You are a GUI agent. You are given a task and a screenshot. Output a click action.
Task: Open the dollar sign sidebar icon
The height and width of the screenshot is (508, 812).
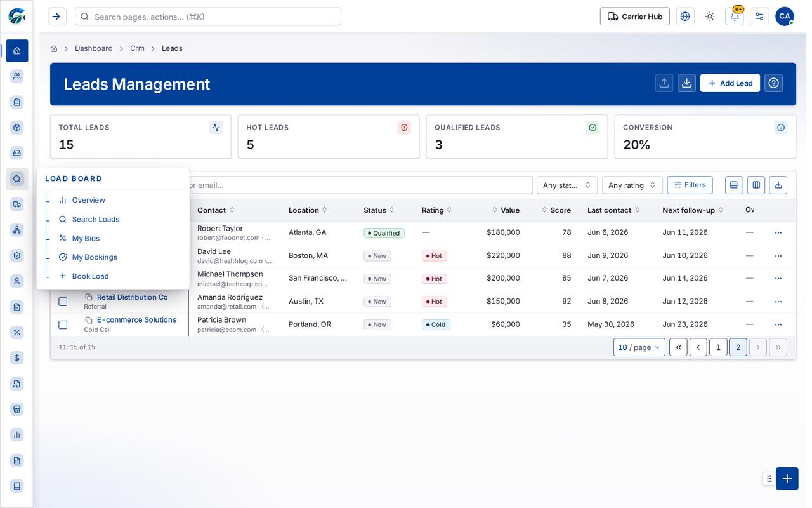pyautogui.click(x=17, y=358)
